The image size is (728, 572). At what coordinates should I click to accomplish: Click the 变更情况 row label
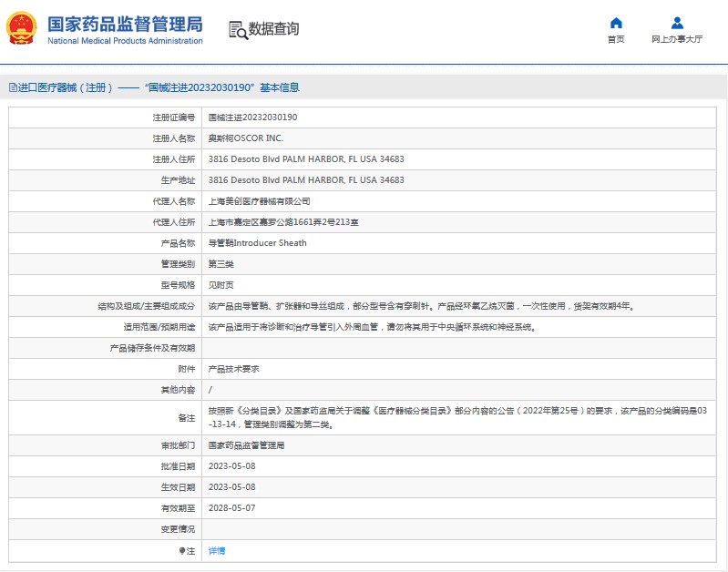coord(178,529)
